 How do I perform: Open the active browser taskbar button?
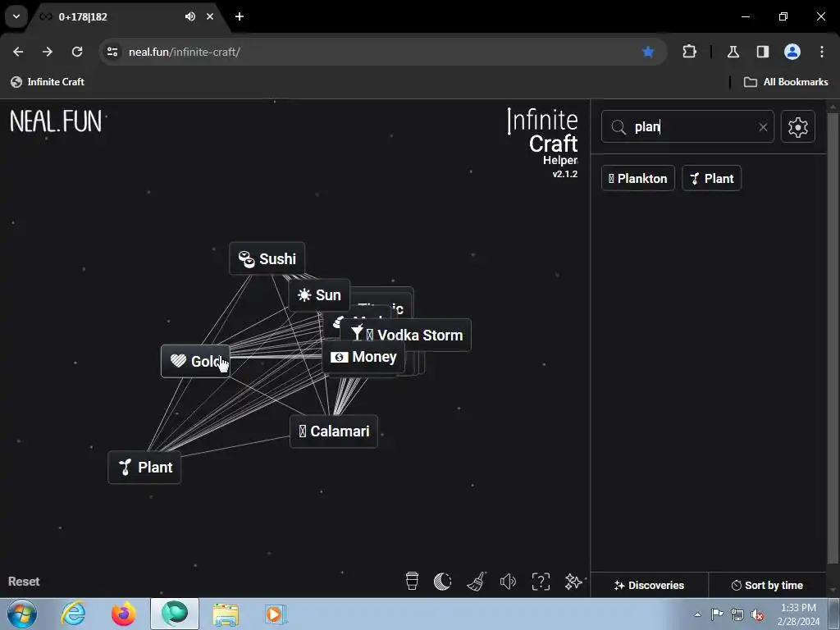175,614
